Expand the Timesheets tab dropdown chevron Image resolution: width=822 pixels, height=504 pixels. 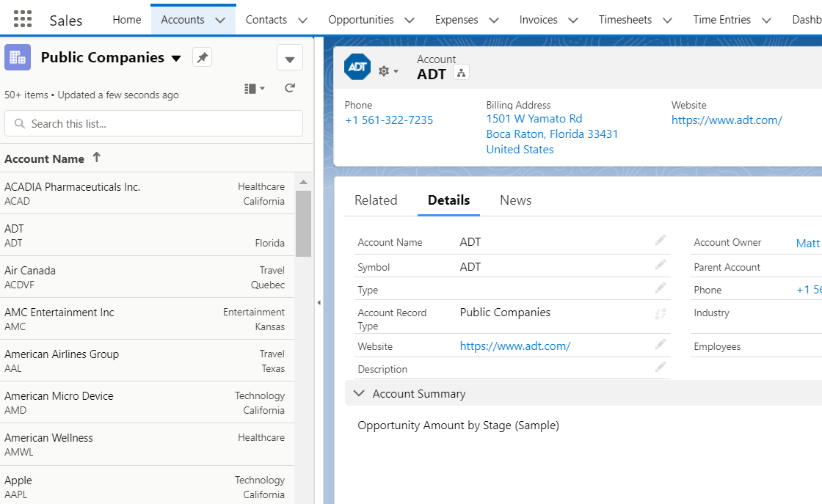(x=667, y=20)
